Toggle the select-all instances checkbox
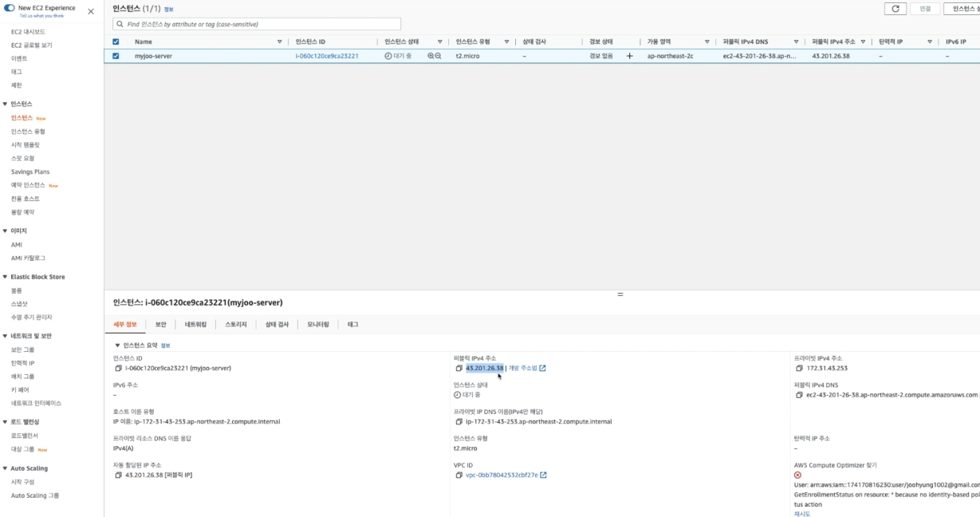 coord(116,41)
